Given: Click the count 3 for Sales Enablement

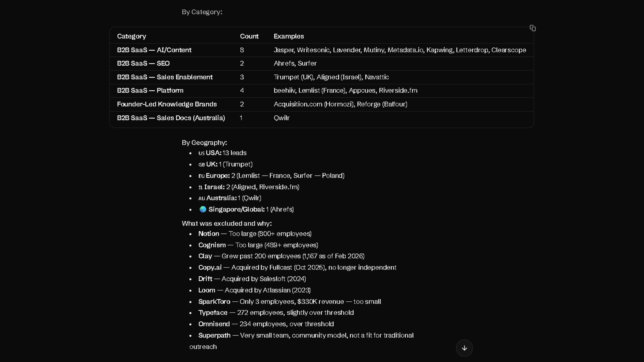Looking at the screenshot, I should click(242, 77).
